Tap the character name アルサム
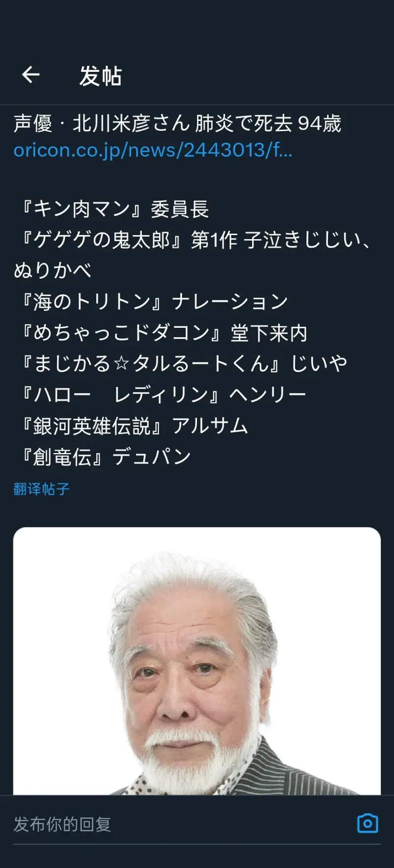The width and height of the screenshot is (394, 868). 210,426
